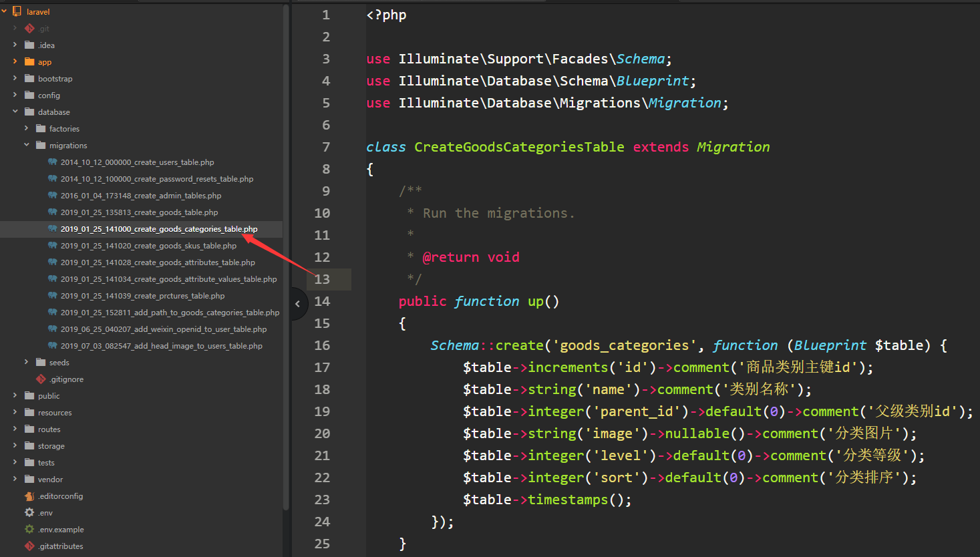The image size is (980, 557).
Task: Click the orange app folder icon
Action: 29,61
